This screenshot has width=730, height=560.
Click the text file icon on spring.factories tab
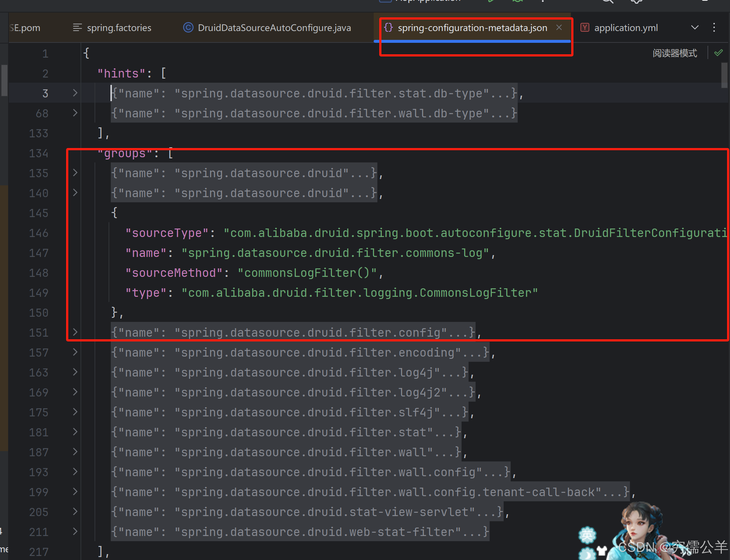77,28
